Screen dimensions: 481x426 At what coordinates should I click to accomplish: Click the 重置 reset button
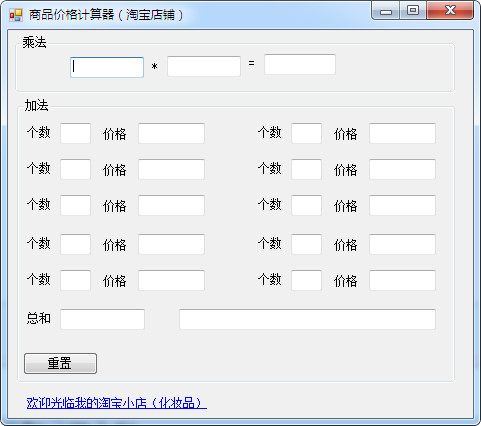60,363
